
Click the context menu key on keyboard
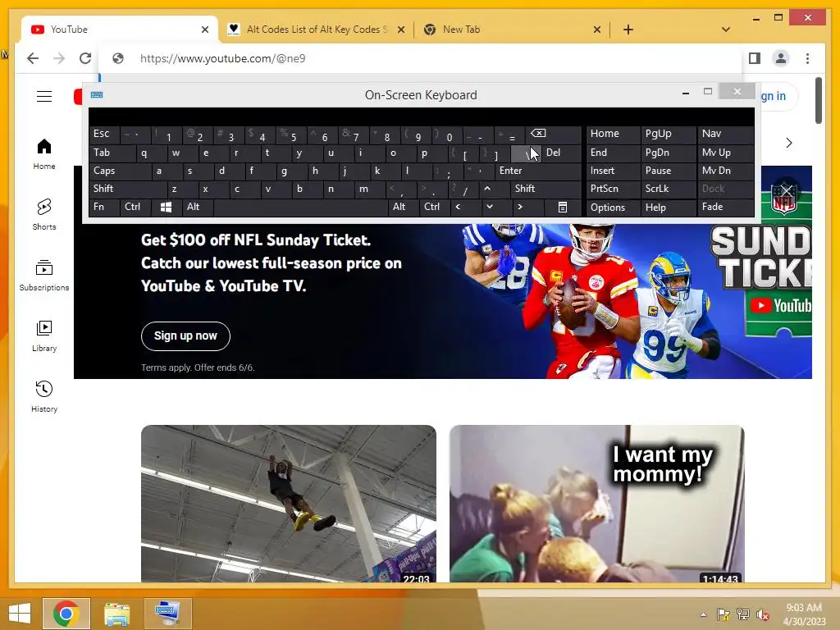pyautogui.click(x=563, y=207)
